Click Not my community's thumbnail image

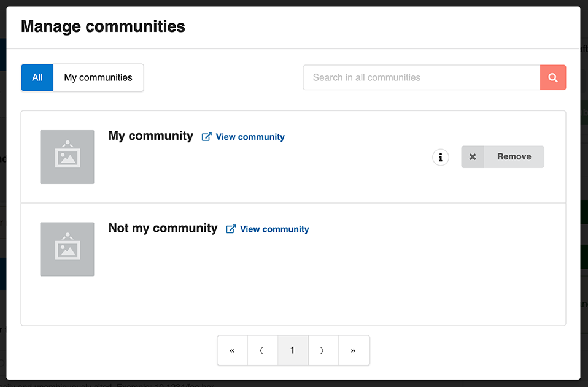(67, 249)
